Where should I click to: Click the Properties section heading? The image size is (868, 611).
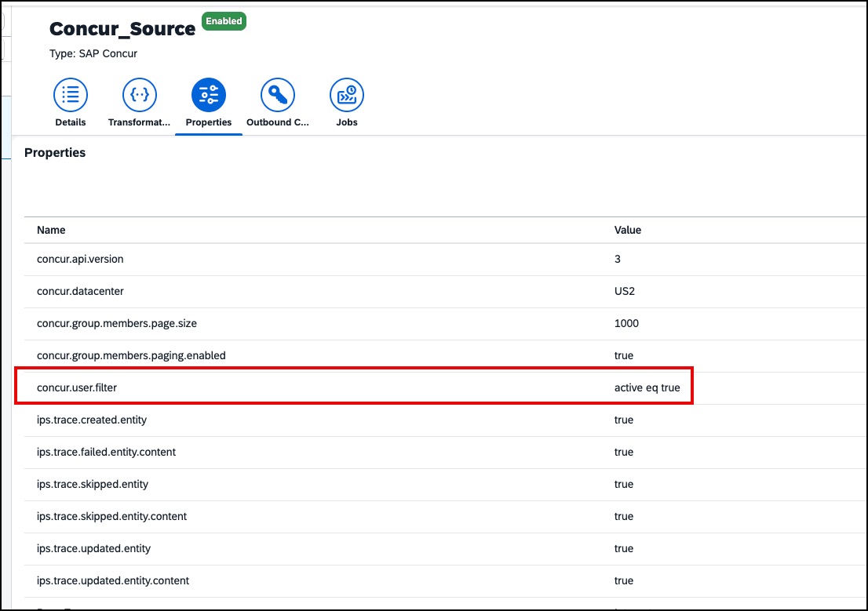click(55, 153)
